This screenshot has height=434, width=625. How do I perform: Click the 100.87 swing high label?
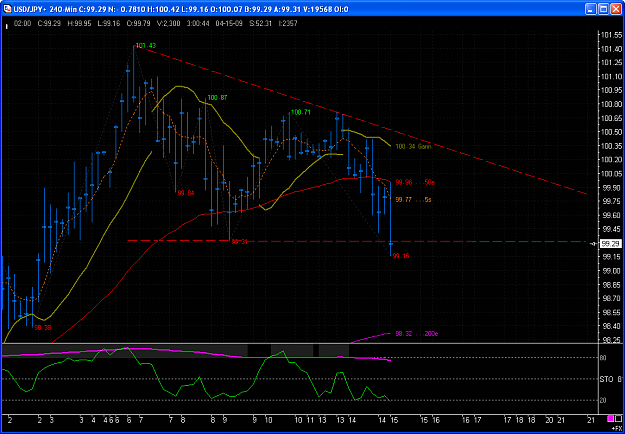click(x=217, y=97)
